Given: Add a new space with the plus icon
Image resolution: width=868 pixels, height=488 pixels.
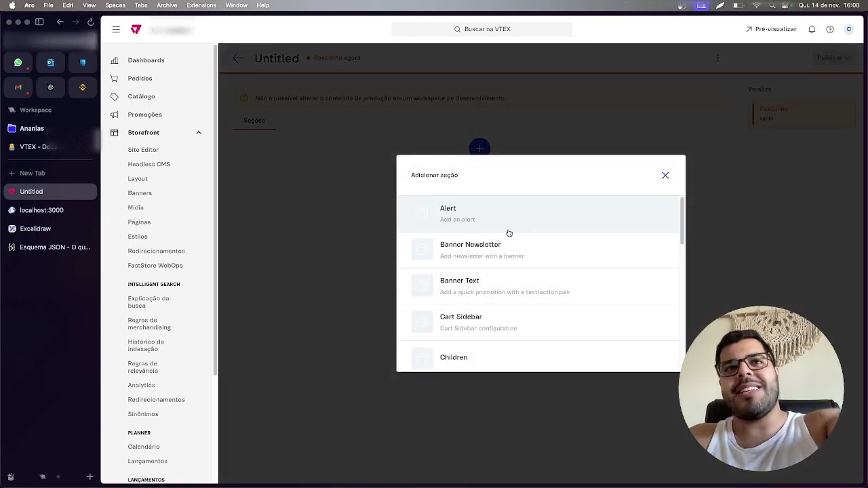Looking at the screenshot, I should (90, 476).
